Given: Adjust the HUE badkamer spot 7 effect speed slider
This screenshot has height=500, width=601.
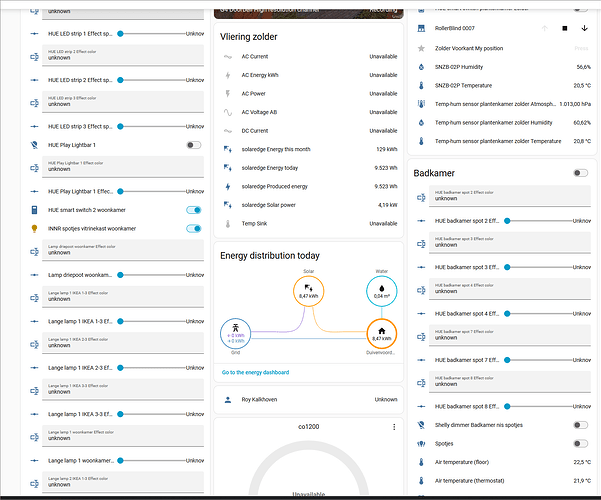Looking at the screenshot, I should 539,360.
